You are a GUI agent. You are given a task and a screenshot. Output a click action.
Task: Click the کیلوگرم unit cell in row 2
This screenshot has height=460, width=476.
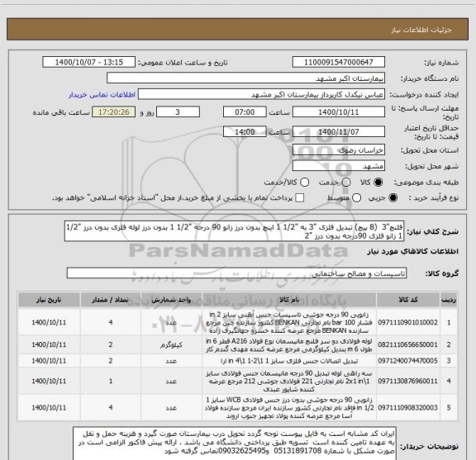[171, 345]
